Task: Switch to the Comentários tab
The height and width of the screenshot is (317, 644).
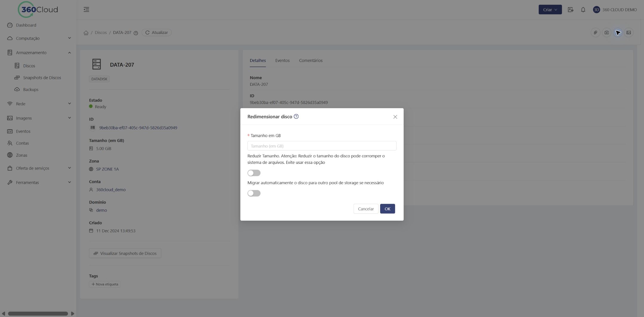Action: 311,60
